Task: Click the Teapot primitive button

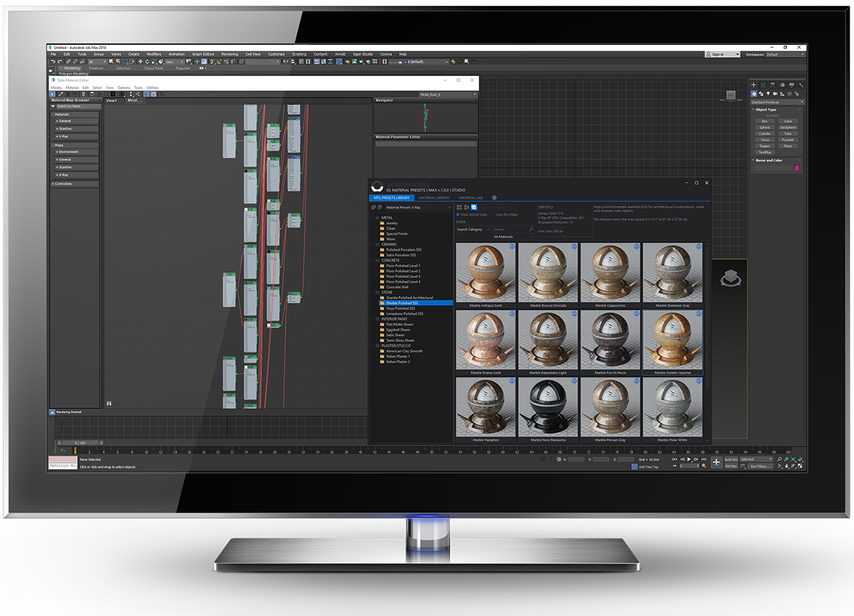Action: tap(764, 146)
